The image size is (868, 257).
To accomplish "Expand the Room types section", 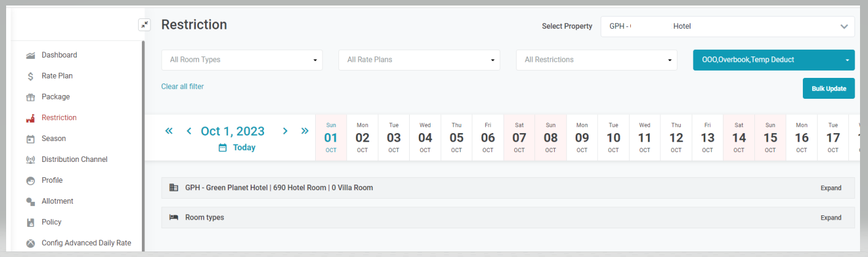I will 831,218.
